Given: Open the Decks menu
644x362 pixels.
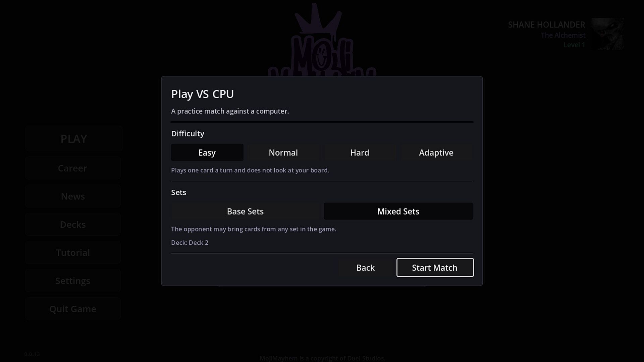Looking at the screenshot, I should 73,224.
